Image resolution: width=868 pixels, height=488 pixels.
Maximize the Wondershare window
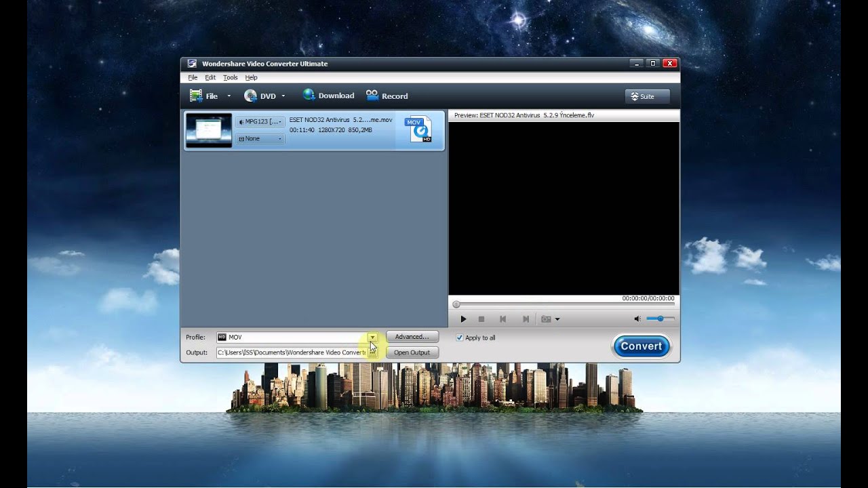pyautogui.click(x=653, y=63)
